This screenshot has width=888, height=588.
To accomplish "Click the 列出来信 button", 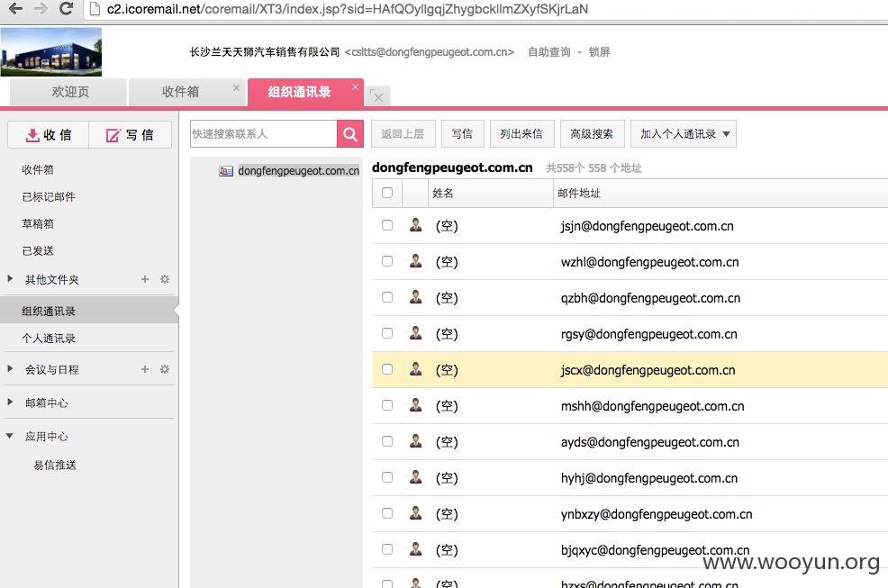I will point(521,133).
